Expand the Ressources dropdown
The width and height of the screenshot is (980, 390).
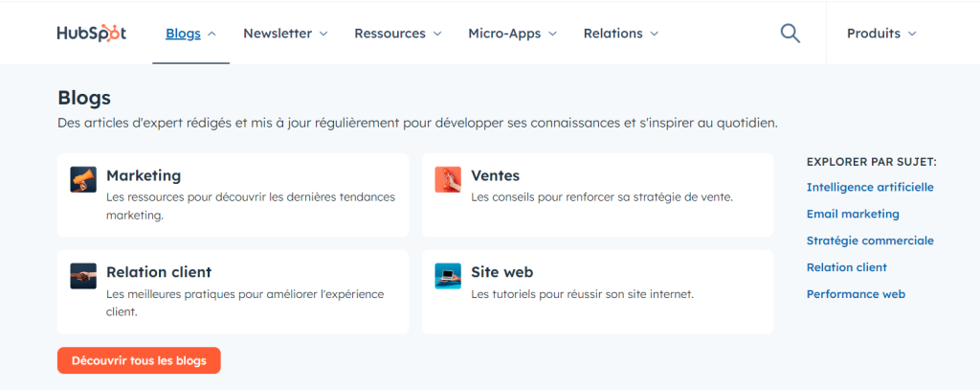click(397, 34)
